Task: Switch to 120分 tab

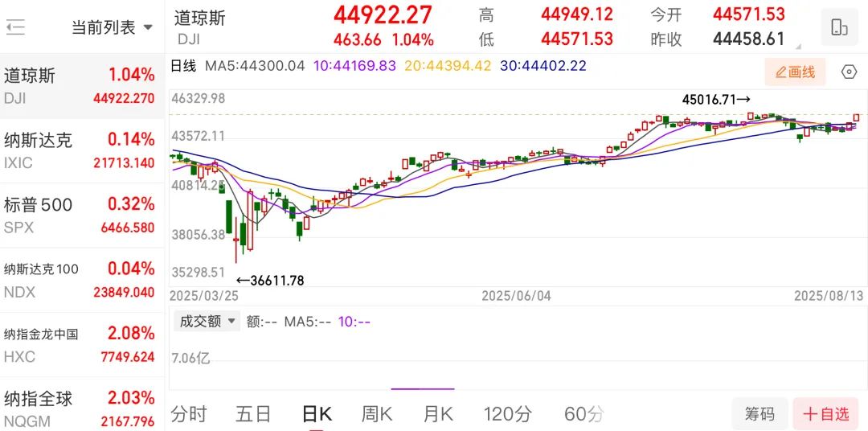Action: (508, 414)
